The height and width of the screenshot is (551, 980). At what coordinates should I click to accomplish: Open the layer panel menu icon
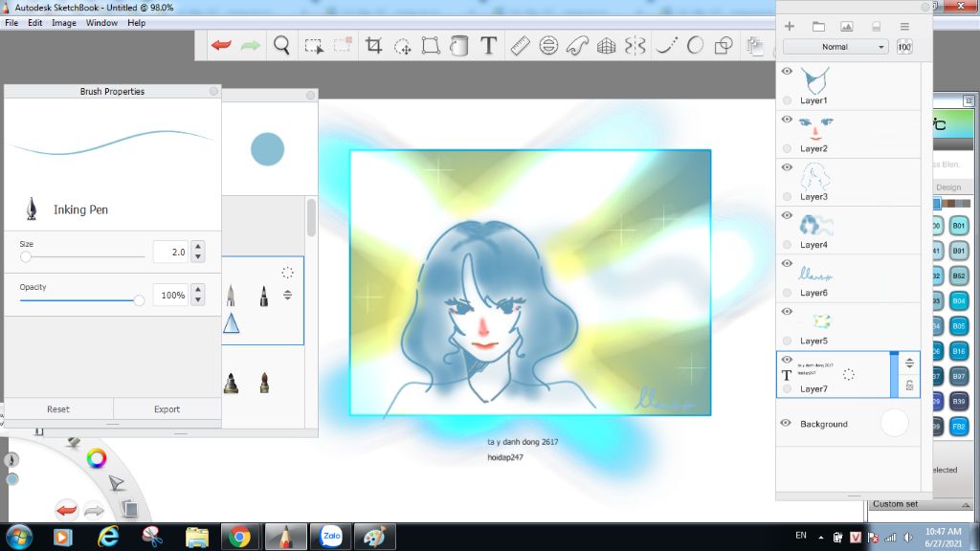point(904,26)
